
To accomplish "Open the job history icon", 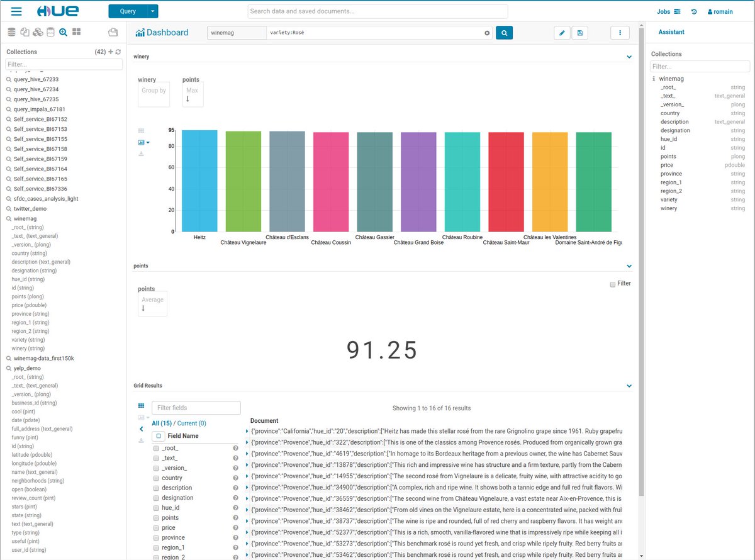I will (694, 11).
